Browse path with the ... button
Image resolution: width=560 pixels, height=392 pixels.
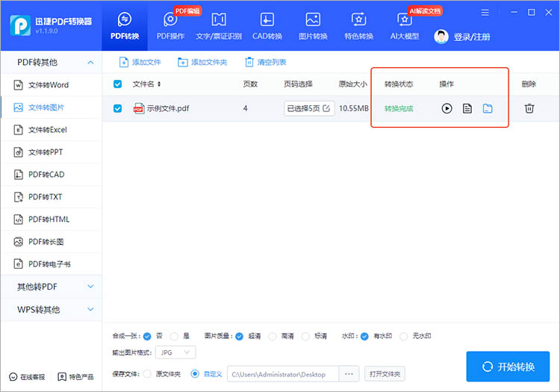[349, 374]
